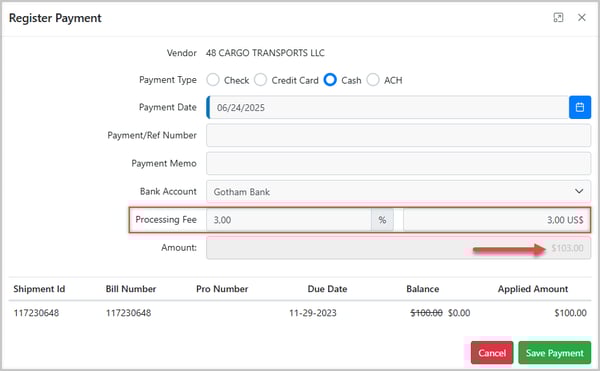Close the Register Payment dialog

tap(582, 18)
